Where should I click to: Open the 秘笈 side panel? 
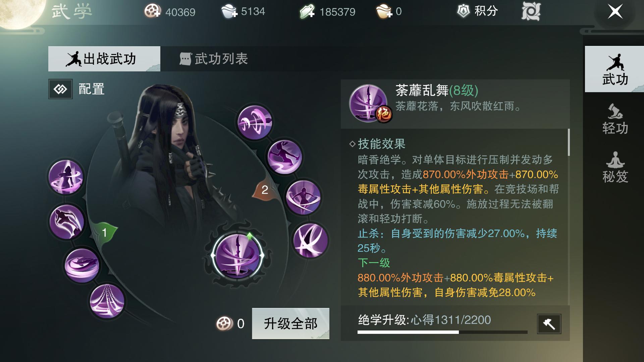[x=615, y=168]
